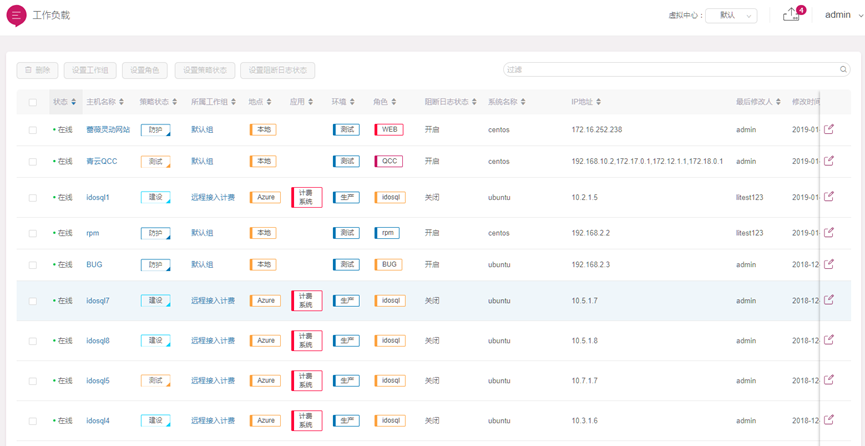Click edit icon in idosql1 row

pyautogui.click(x=829, y=197)
